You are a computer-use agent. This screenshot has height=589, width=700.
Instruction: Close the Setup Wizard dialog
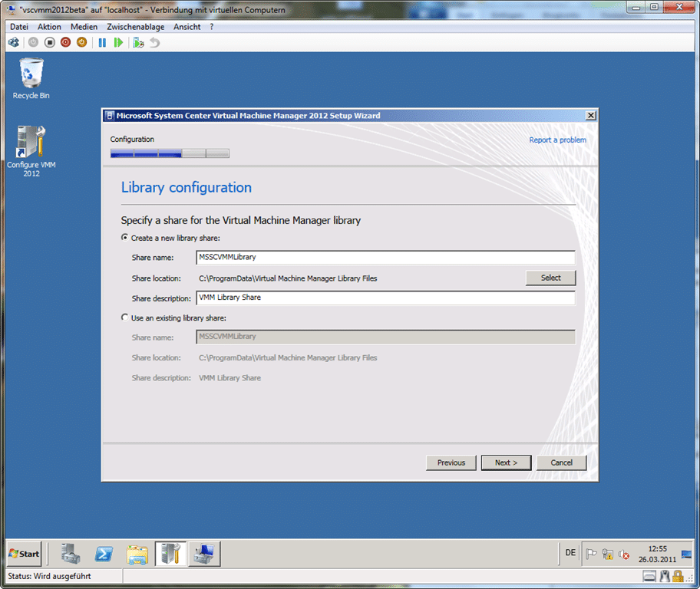(x=591, y=116)
